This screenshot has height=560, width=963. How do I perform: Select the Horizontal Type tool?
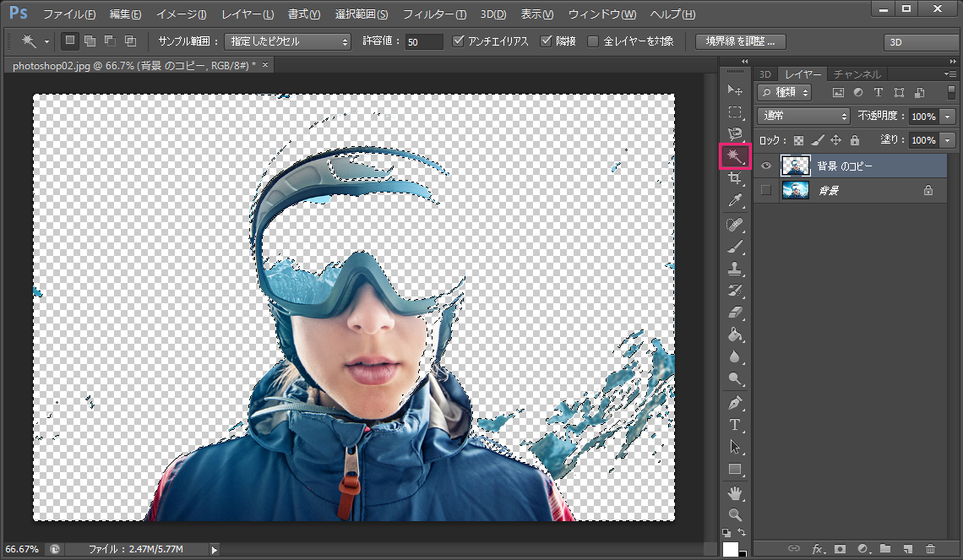pos(734,424)
